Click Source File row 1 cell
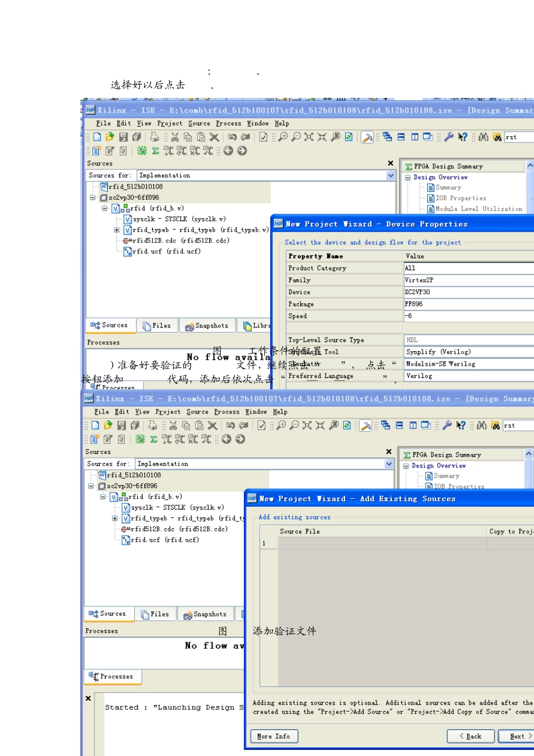The image size is (534, 756). coord(382,543)
